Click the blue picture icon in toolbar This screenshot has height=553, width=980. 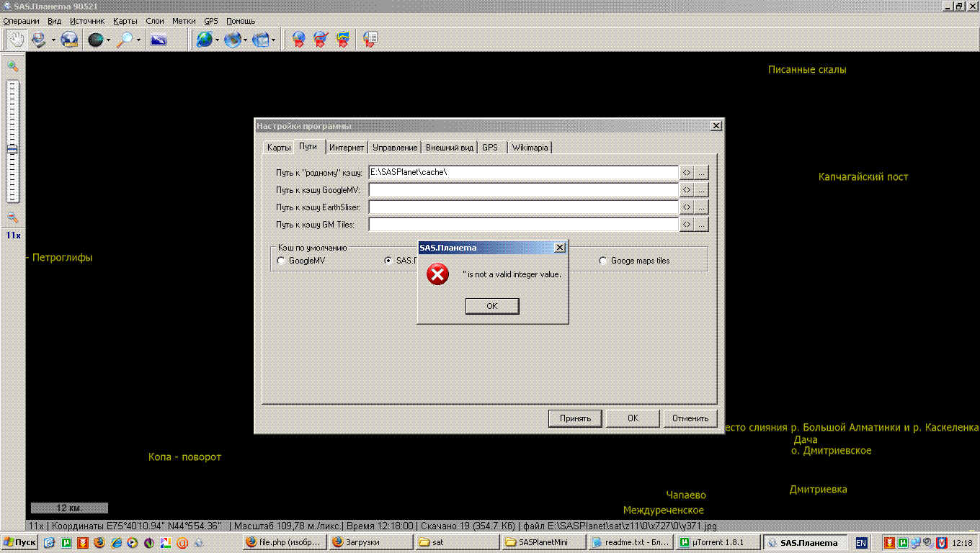click(x=158, y=40)
